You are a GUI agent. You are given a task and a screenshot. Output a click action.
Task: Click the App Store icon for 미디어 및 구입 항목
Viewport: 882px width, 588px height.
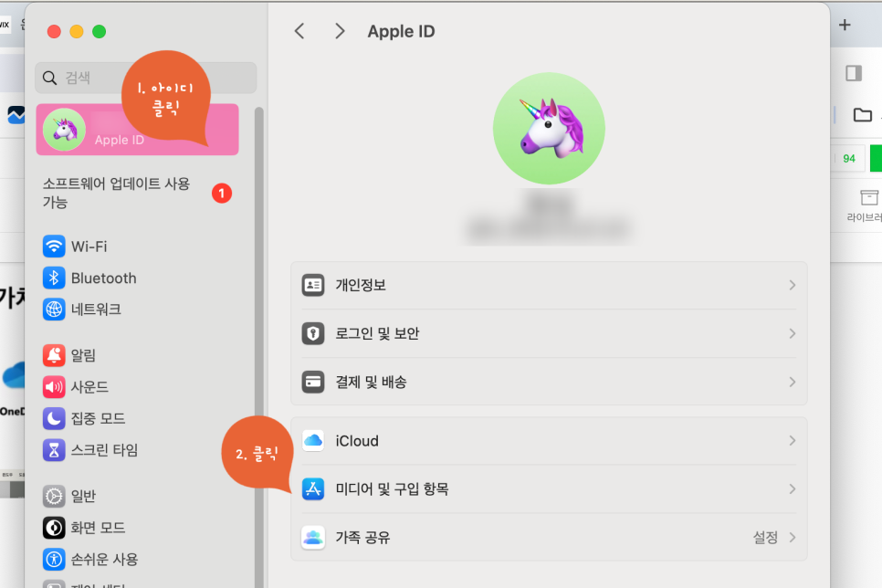pyautogui.click(x=313, y=489)
